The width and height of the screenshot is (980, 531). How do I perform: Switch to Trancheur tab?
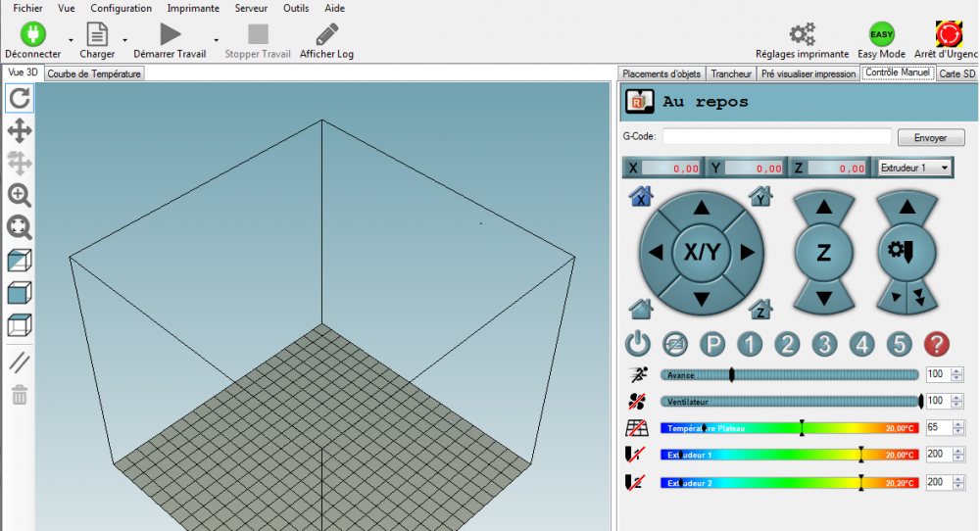click(x=731, y=73)
